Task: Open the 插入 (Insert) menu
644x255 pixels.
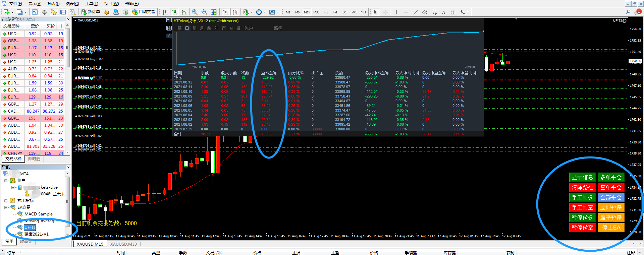Action: coord(53,4)
